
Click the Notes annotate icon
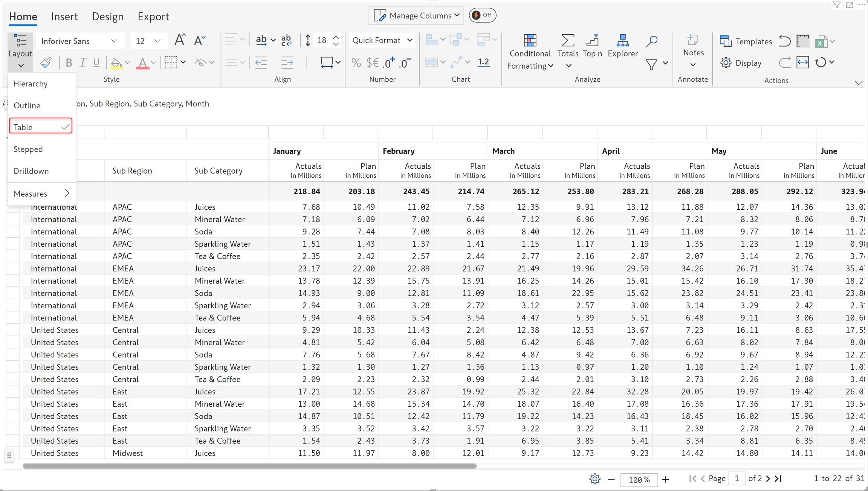[692, 40]
